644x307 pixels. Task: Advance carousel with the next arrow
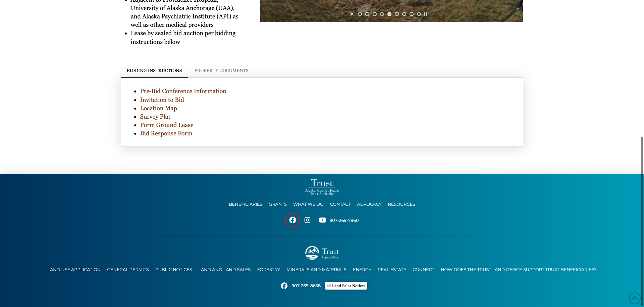click(352, 14)
